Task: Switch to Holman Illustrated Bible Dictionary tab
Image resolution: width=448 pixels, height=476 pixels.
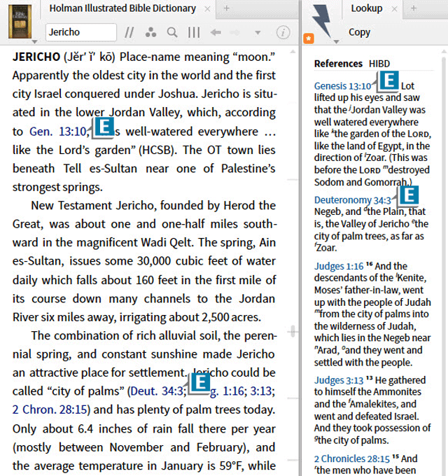Action: click(x=122, y=8)
